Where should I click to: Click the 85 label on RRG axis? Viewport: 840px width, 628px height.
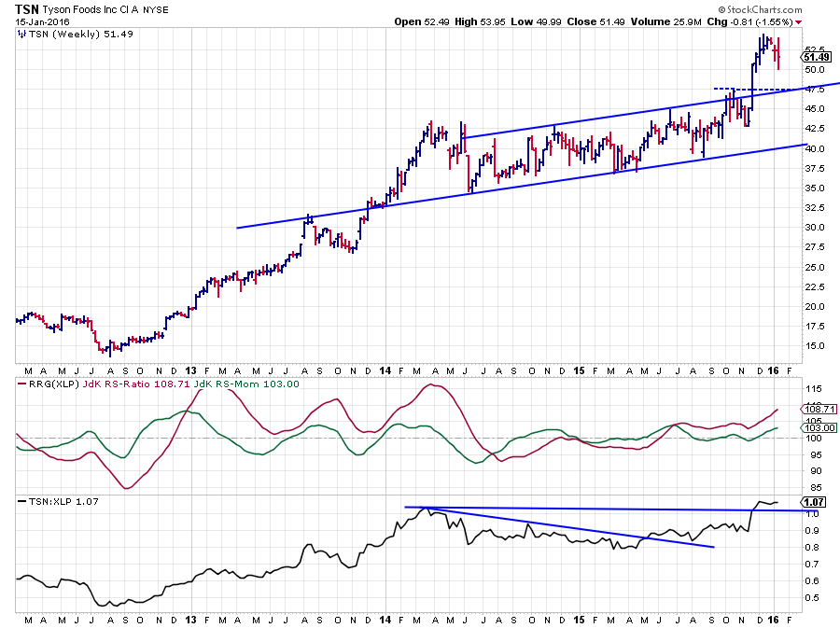pyautogui.click(x=817, y=488)
